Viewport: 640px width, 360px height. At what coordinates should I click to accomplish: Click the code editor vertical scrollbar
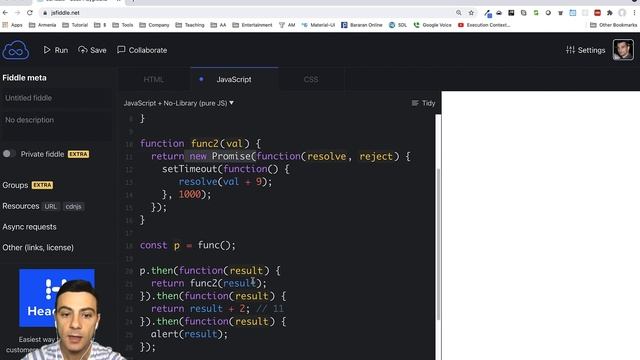click(x=438, y=245)
